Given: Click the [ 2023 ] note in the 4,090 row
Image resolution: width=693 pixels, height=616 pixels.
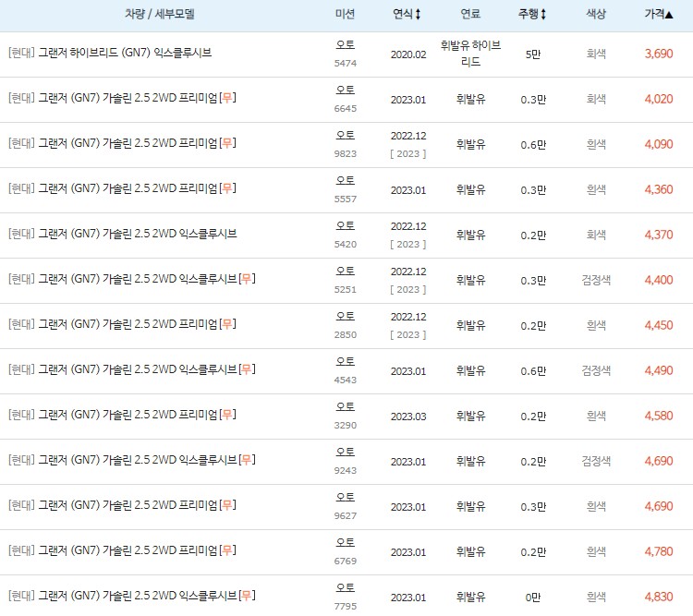Looking at the screenshot, I should click(x=408, y=154).
